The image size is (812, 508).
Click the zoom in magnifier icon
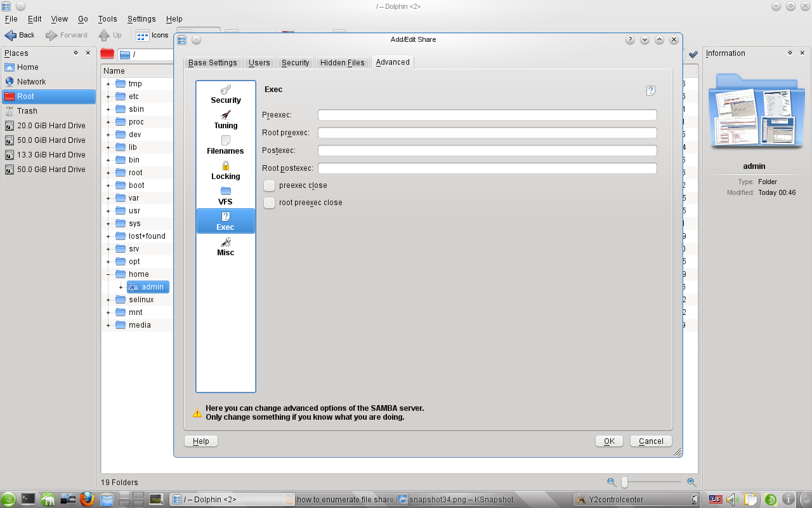691,483
